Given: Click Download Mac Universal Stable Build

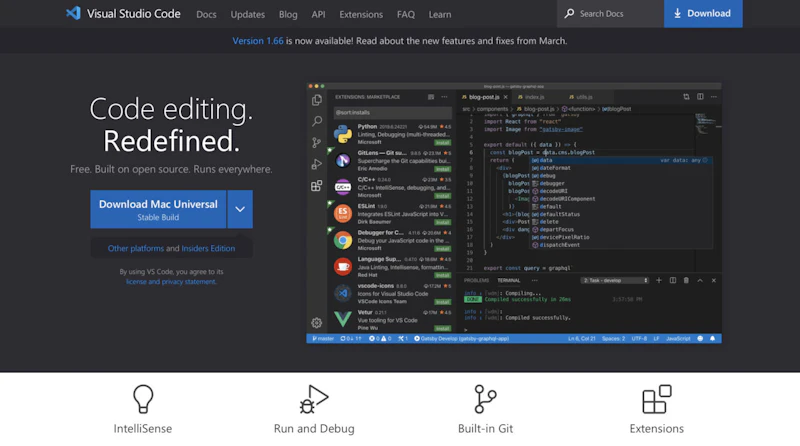Looking at the screenshot, I should [x=158, y=209].
